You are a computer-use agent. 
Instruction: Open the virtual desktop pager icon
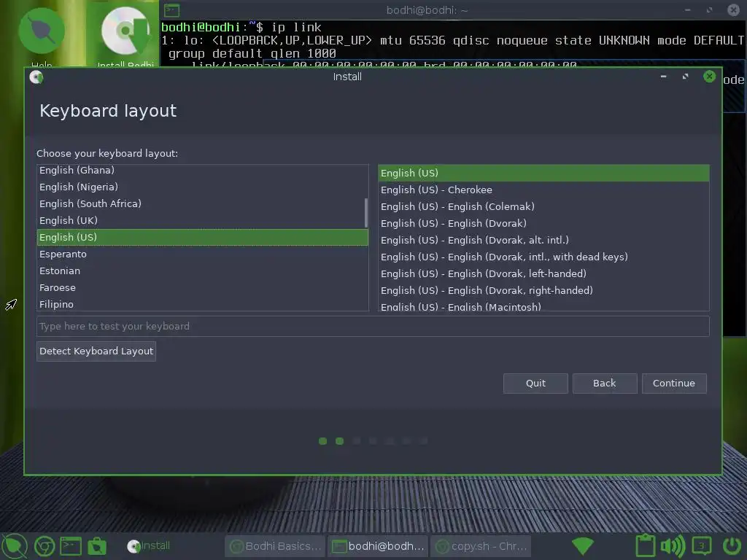[702, 545]
